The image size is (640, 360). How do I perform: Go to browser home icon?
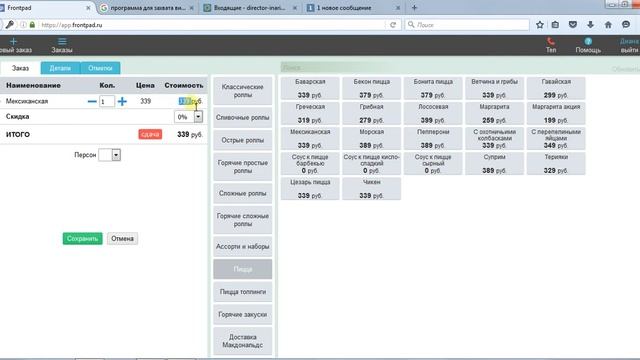point(608,25)
